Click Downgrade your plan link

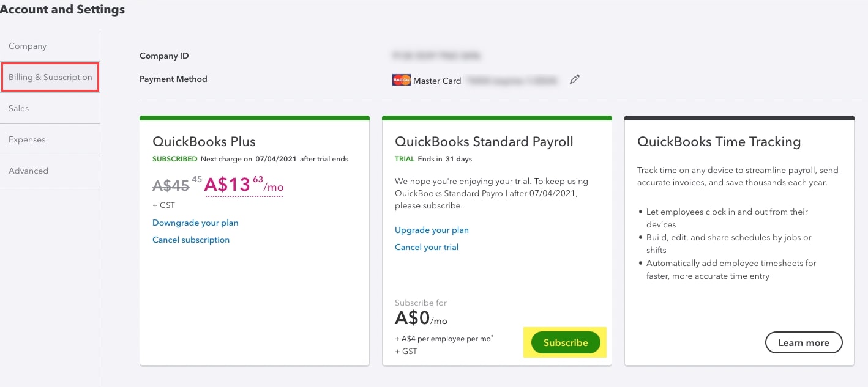tap(195, 223)
